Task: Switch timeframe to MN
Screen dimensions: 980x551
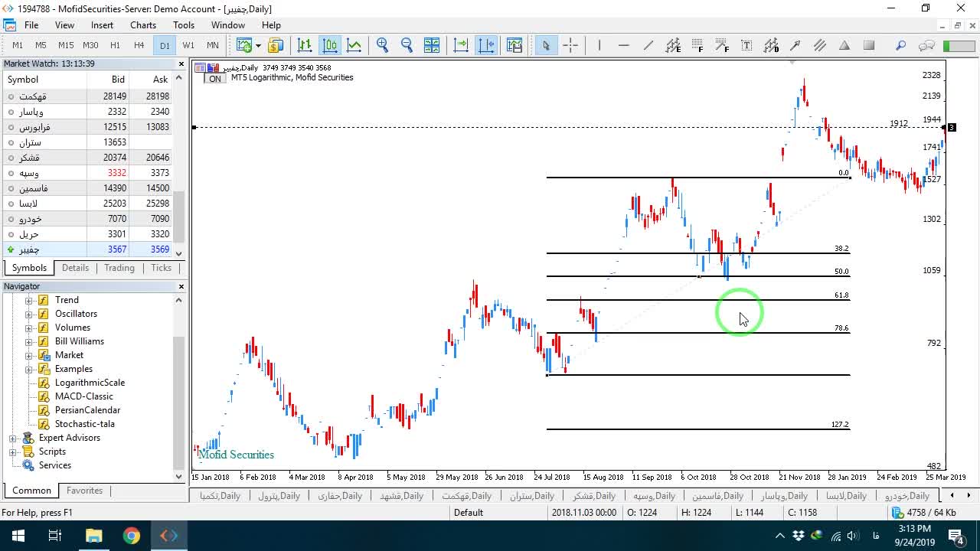Action: point(213,45)
